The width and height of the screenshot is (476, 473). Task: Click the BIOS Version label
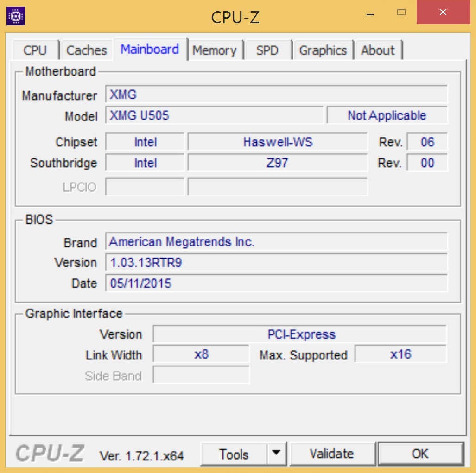coord(75,262)
